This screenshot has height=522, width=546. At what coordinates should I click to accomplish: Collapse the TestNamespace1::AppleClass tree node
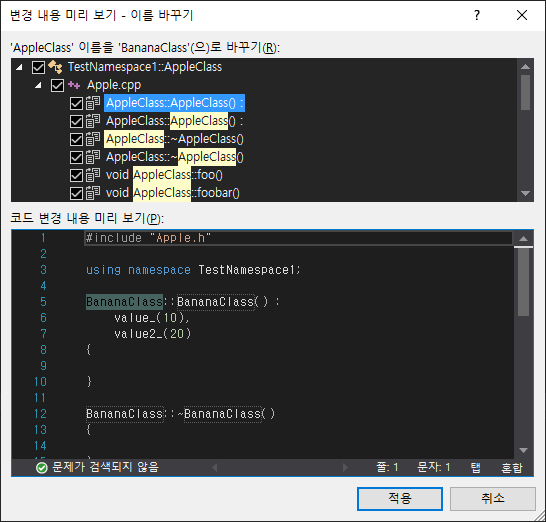tap(19, 67)
